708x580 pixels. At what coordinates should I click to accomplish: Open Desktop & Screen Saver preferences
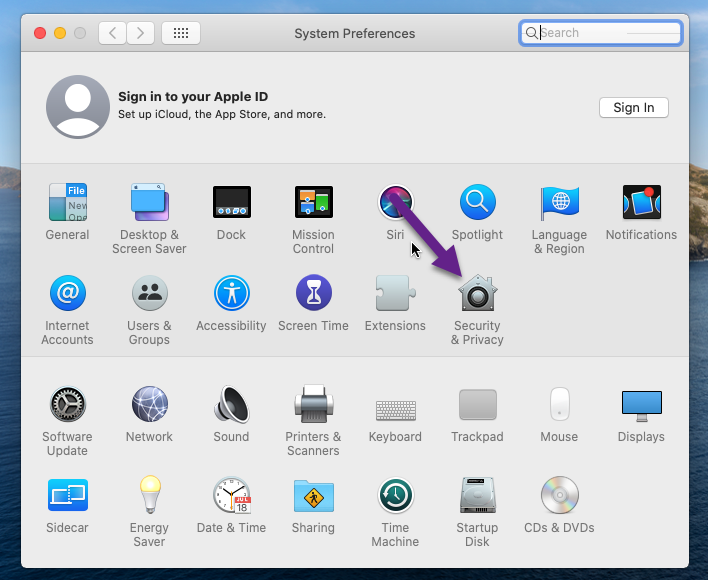click(x=149, y=202)
